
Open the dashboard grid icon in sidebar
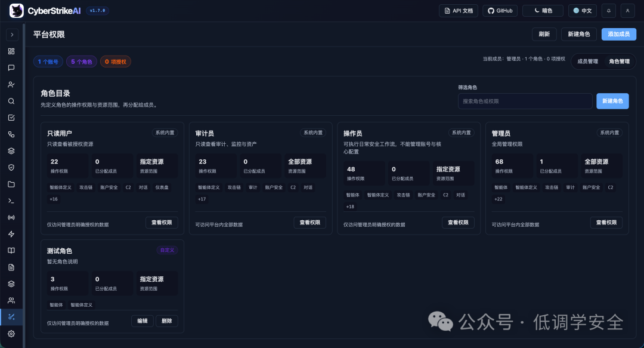(x=11, y=51)
